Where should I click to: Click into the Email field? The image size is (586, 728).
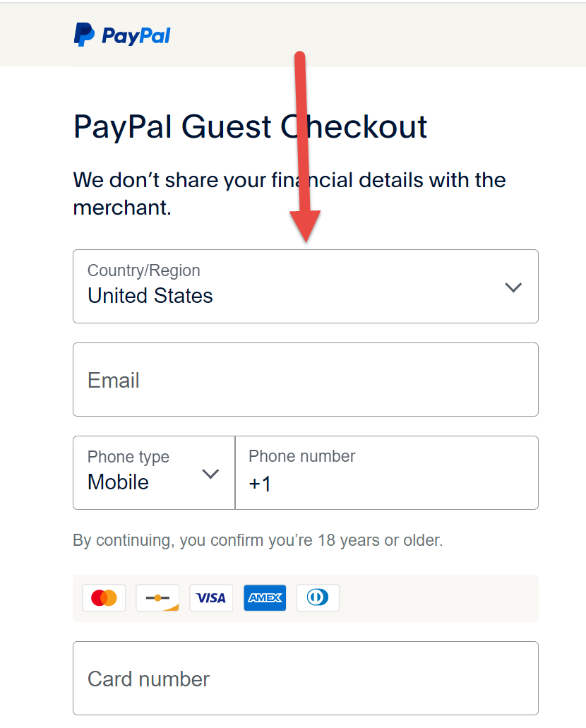[305, 380]
